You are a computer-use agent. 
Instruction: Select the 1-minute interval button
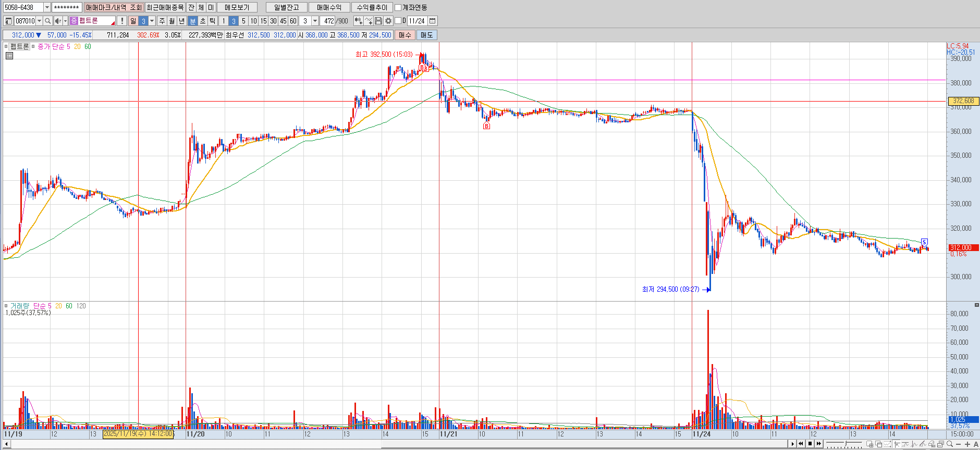point(224,21)
